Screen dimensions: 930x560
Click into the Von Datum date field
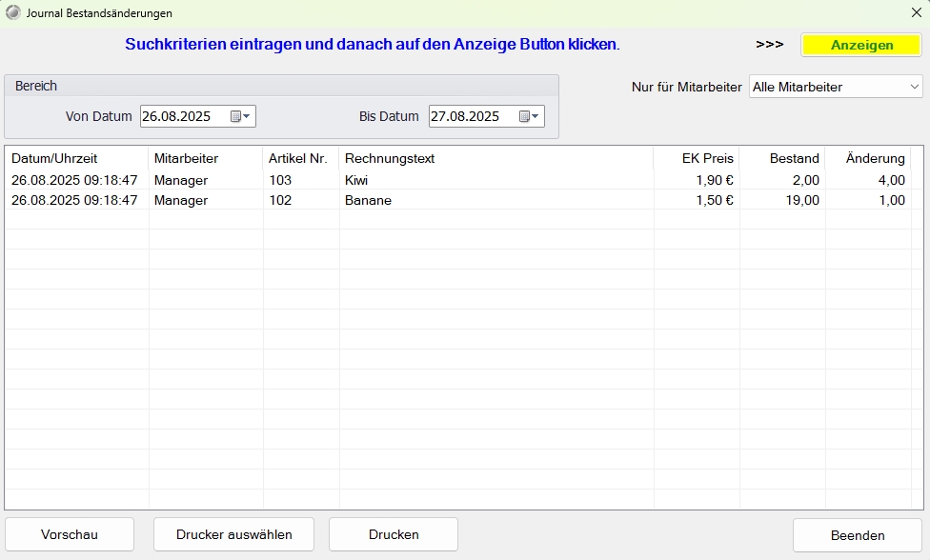pos(183,116)
